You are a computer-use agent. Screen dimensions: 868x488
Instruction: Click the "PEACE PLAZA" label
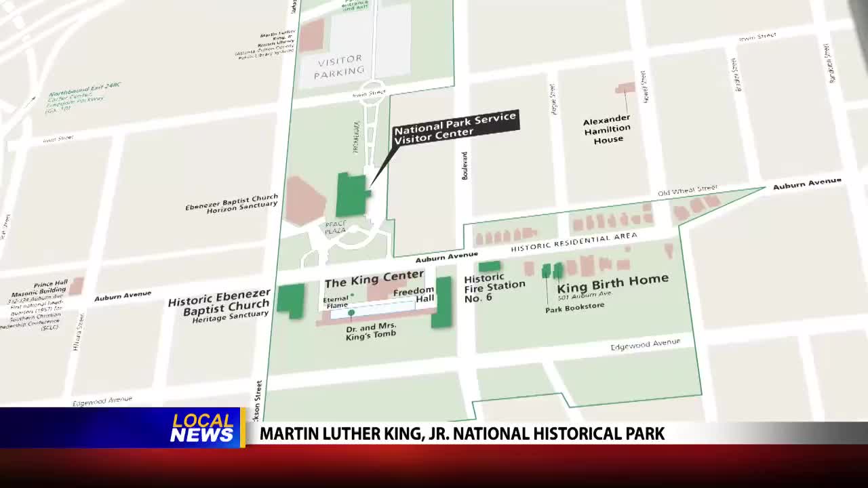pyautogui.click(x=336, y=228)
